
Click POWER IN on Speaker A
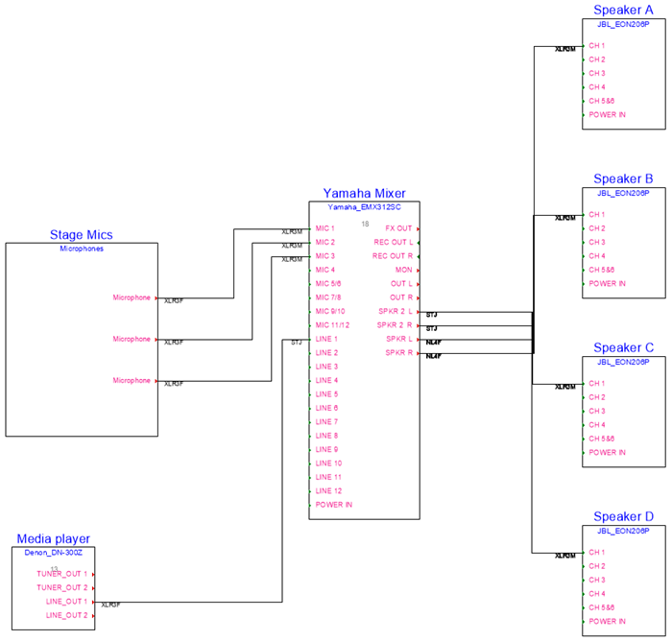pos(607,115)
